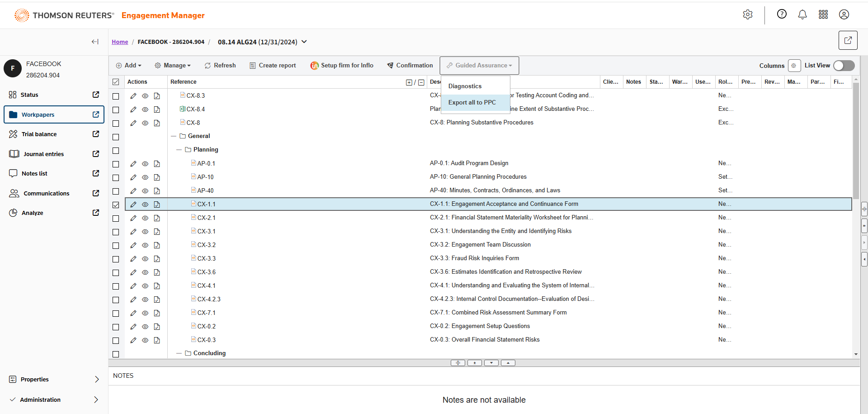The width and height of the screenshot is (868, 414).
Task: Open Columns settings icon
Action: pyautogui.click(x=794, y=66)
